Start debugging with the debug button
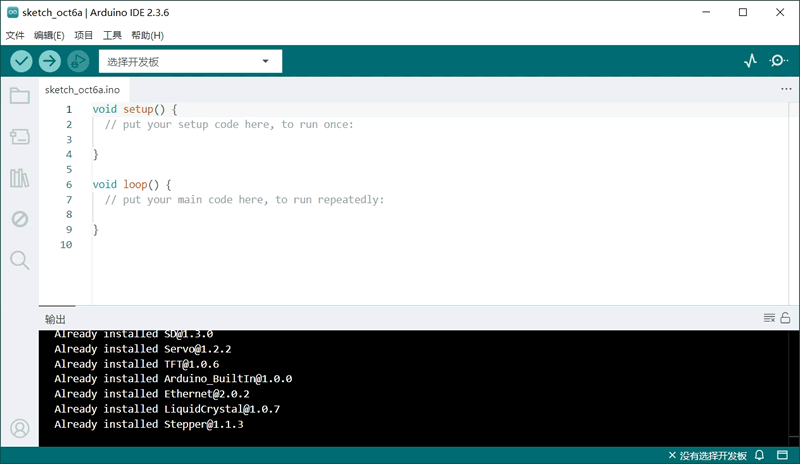 (x=78, y=61)
